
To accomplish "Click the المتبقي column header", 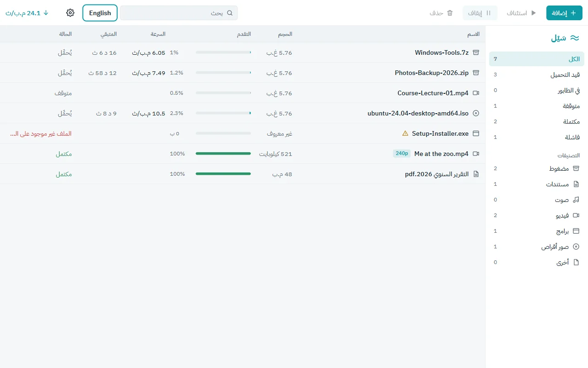I will point(109,34).
